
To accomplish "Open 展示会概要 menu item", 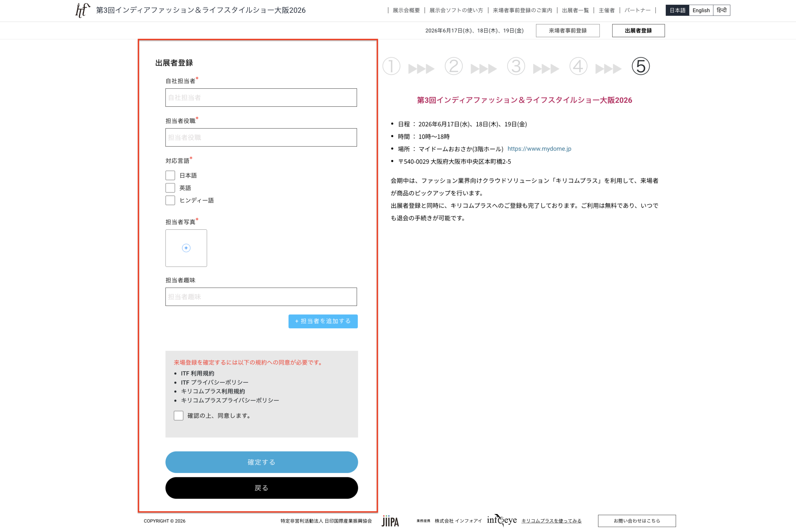I will [406, 11].
